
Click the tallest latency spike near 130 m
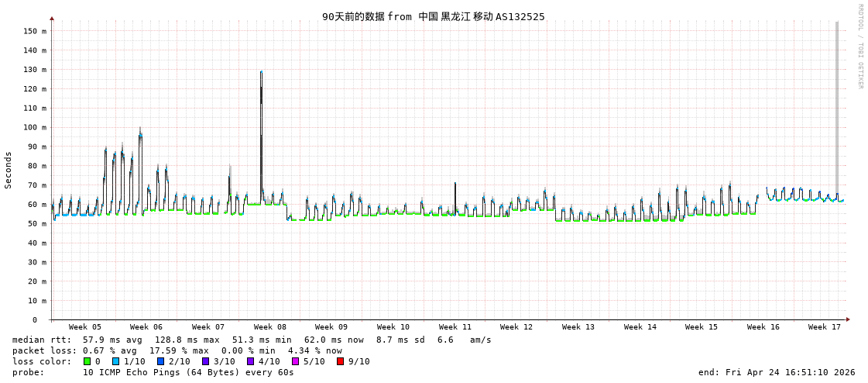coord(261,74)
